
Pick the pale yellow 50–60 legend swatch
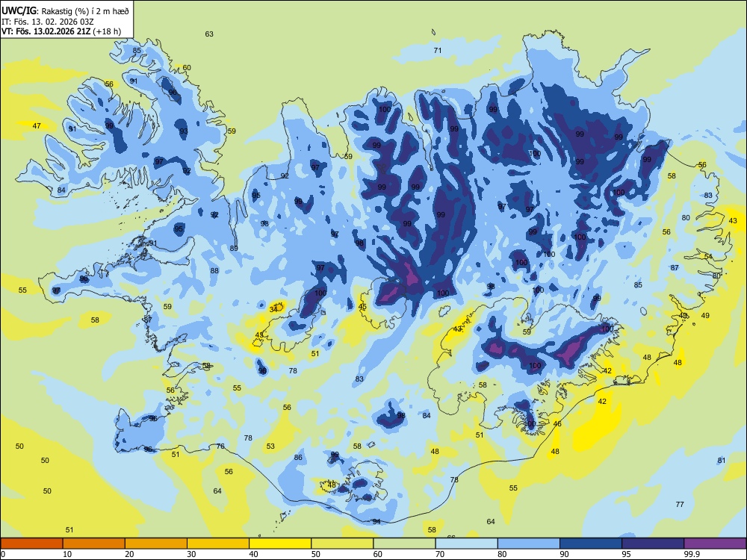[342, 544]
